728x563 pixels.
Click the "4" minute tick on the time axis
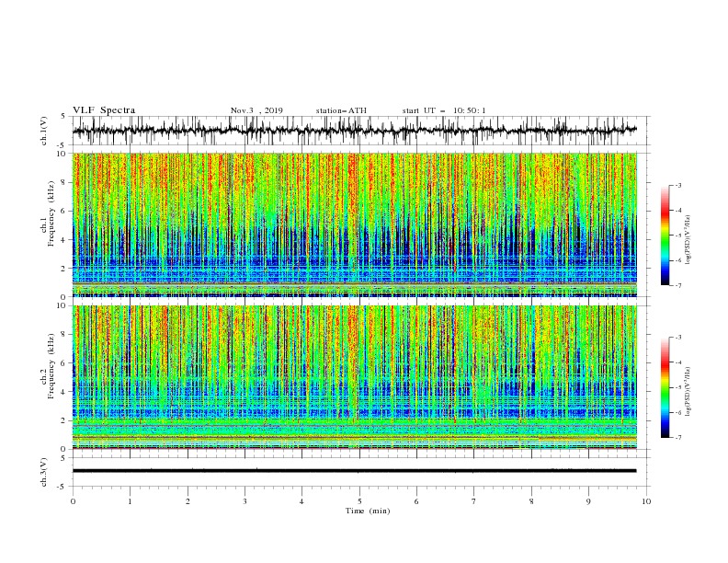tap(301, 501)
